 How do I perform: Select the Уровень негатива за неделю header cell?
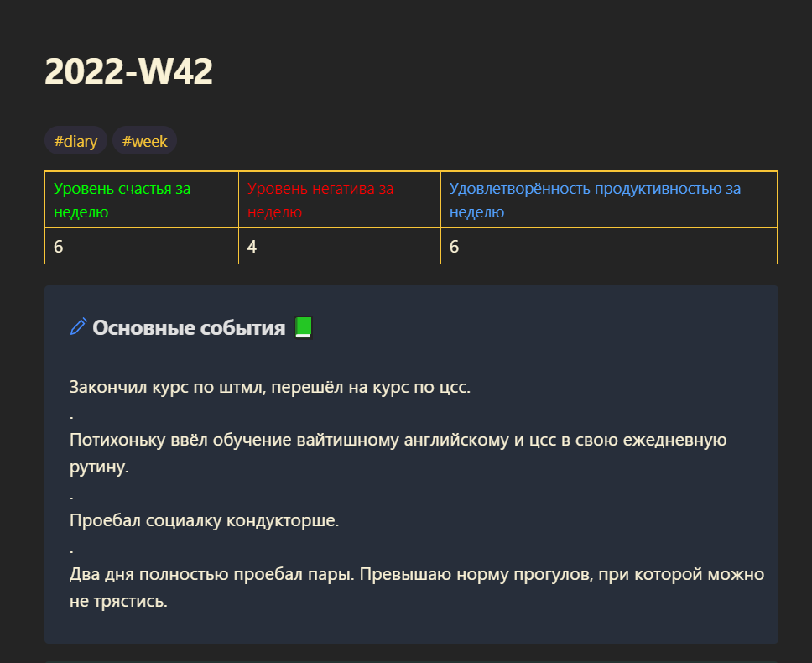(x=340, y=200)
